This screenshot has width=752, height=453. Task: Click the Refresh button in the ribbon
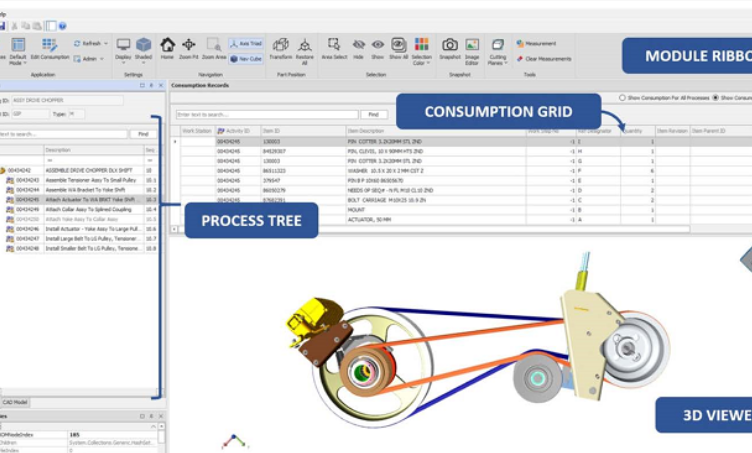point(91,44)
